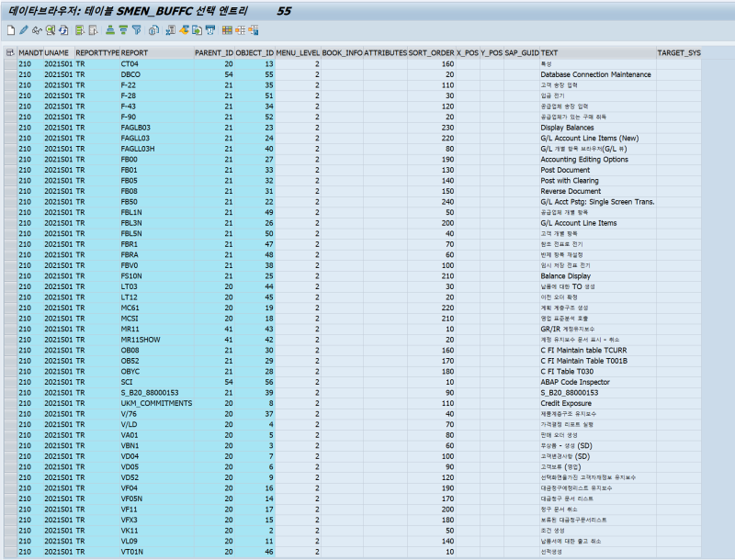This screenshot has width=735, height=560.
Task: Click the 'Credit Exposure' cell
Action: tap(598, 403)
